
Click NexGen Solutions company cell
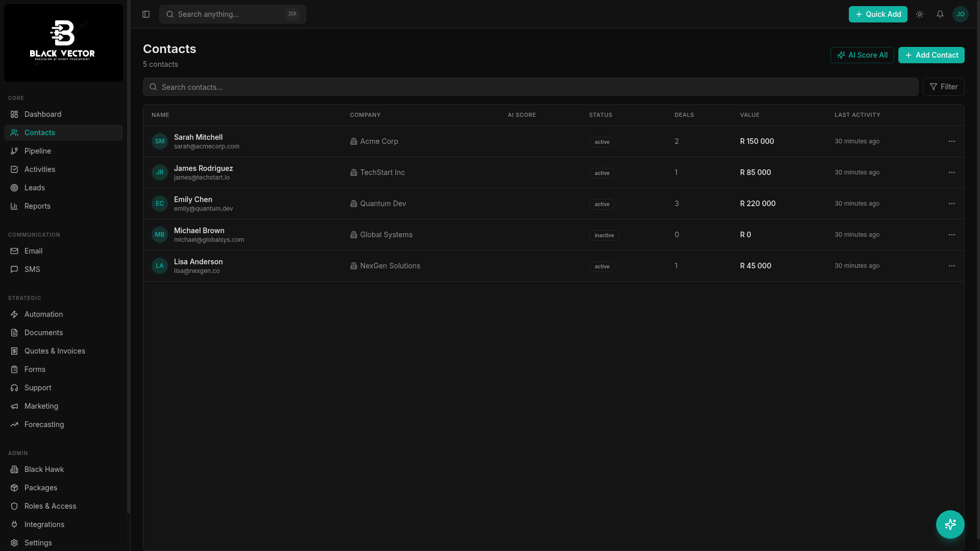385,266
